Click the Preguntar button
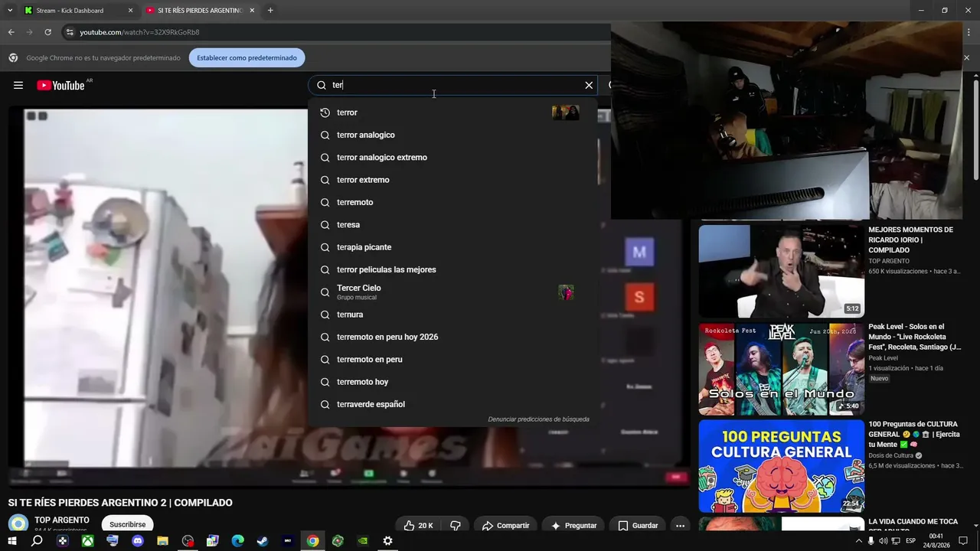980x551 pixels. pyautogui.click(x=573, y=526)
